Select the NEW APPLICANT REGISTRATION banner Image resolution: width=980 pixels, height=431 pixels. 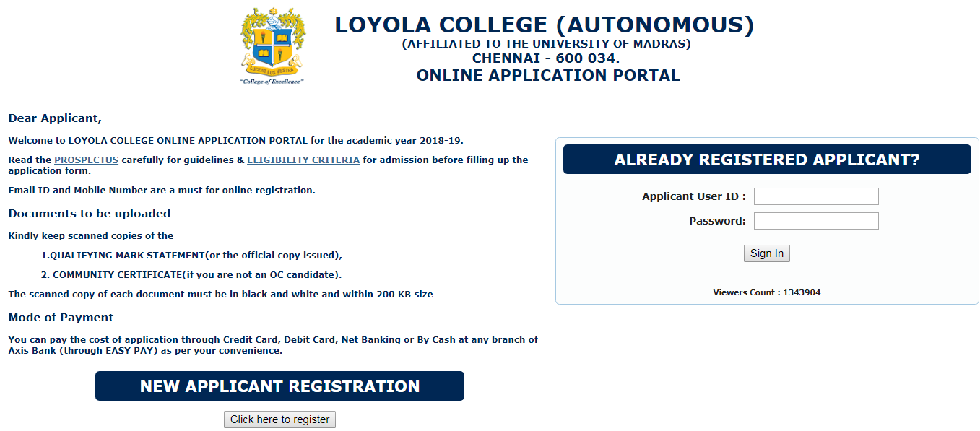click(x=279, y=386)
